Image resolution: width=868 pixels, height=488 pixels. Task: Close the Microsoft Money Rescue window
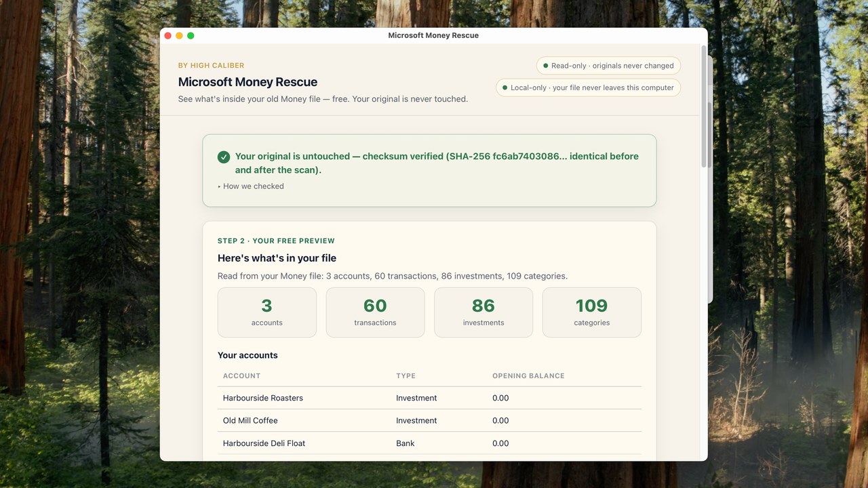pyautogui.click(x=168, y=35)
